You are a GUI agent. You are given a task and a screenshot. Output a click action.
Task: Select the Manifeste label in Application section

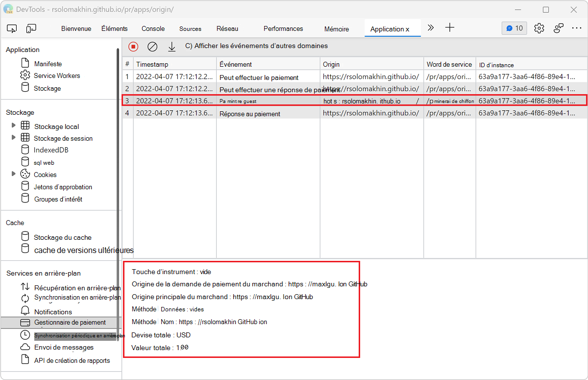(x=48, y=64)
